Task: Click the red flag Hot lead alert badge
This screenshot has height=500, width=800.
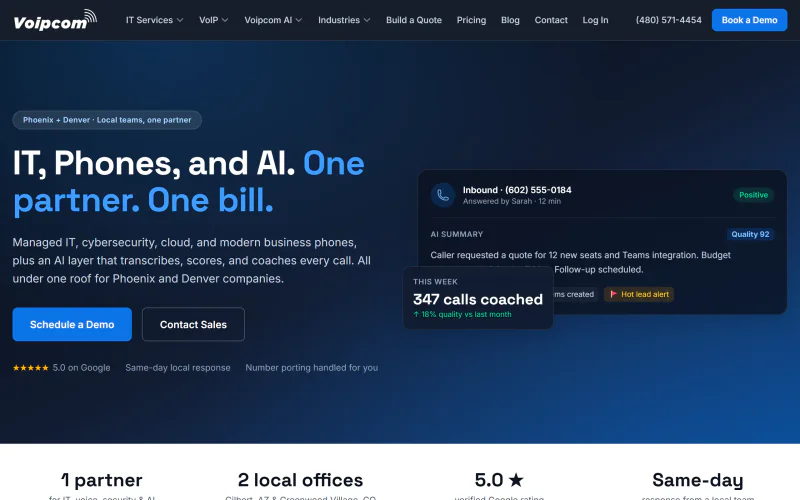Action: pyautogui.click(x=639, y=294)
